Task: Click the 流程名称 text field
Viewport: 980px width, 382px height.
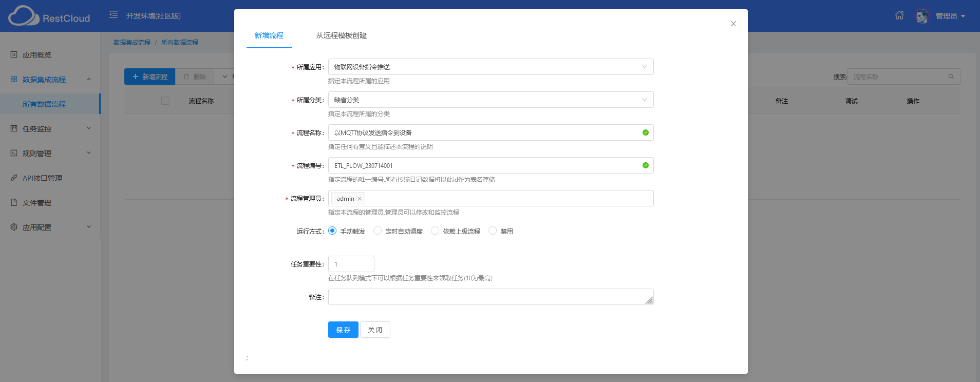Action: coord(491,132)
